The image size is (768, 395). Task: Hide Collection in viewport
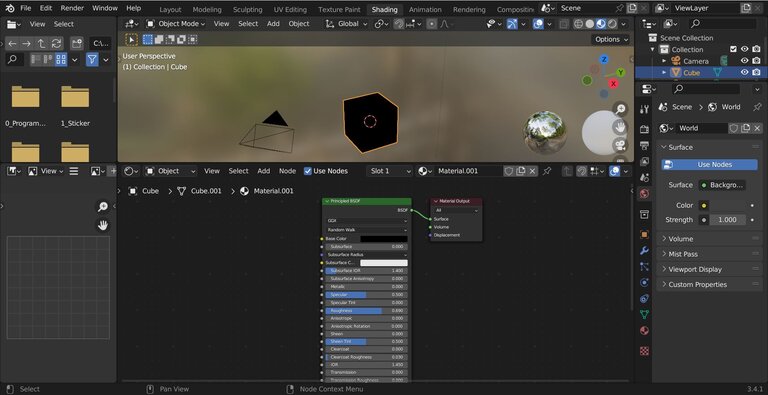click(744, 49)
